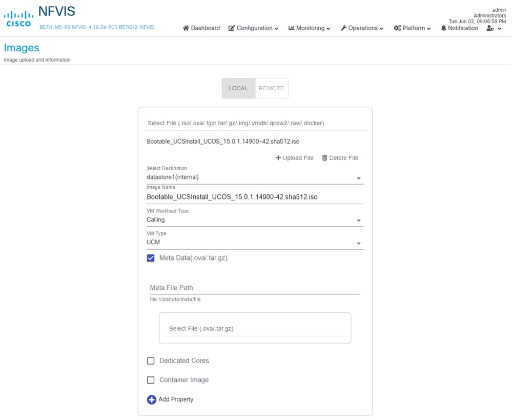Click the file:///path/to/meta/file hint text
The width and height of the screenshot is (512, 420).
click(x=175, y=299)
